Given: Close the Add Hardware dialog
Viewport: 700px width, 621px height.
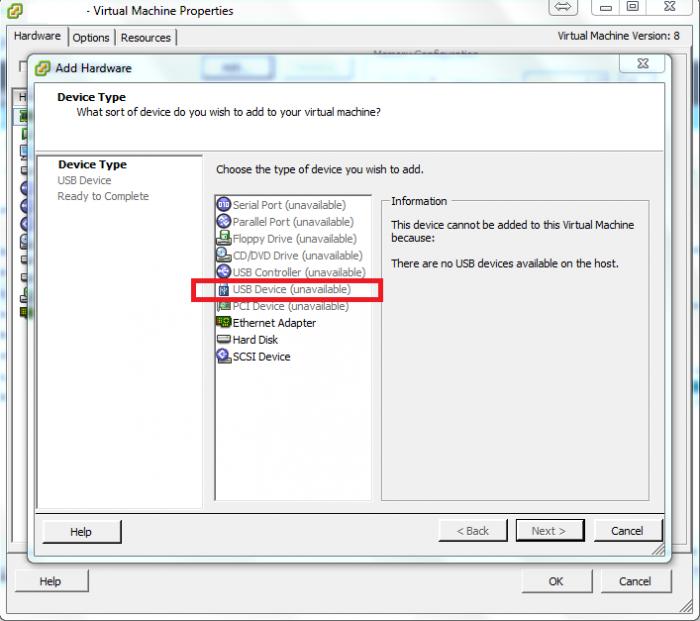Looking at the screenshot, I should pos(642,63).
